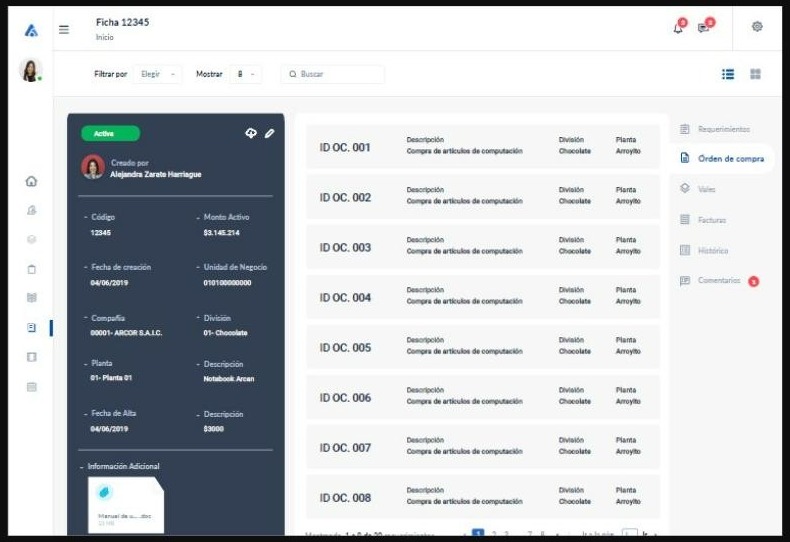
Task: Open the Manual document attachment thumbnail
Action: pos(126,505)
